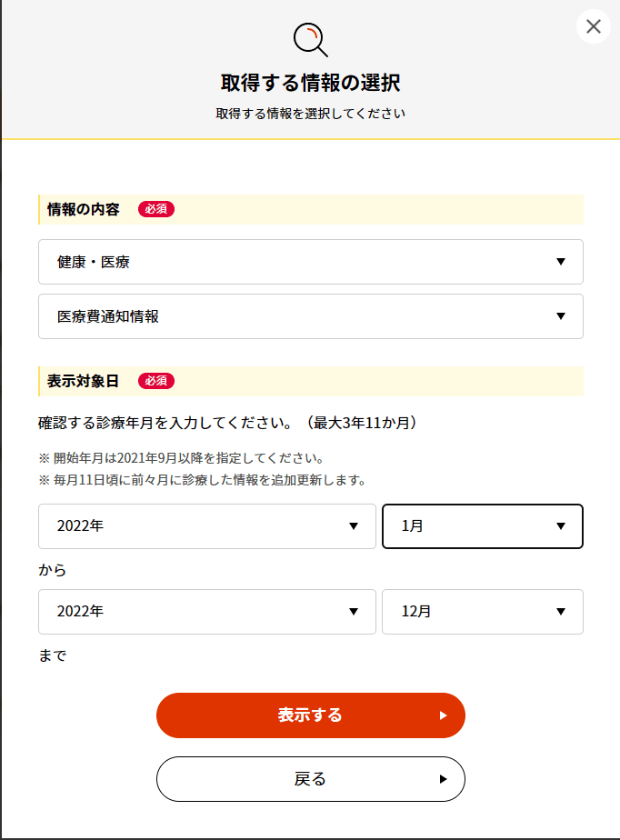
Task: Click the 取得する情報の選択 heading
Action: (310, 84)
